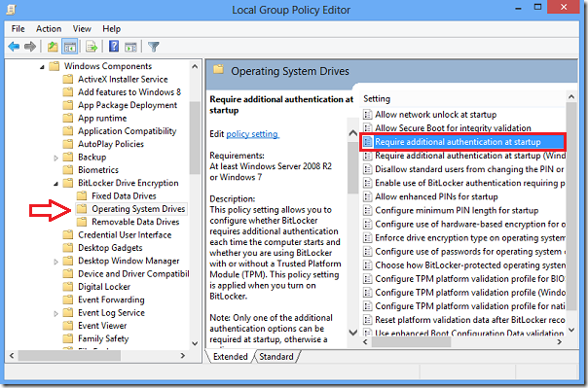Viewport: 588px width, 388px height.
Task: Click folder icon next to ActiveX Installer Service
Action: (x=68, y=79)
